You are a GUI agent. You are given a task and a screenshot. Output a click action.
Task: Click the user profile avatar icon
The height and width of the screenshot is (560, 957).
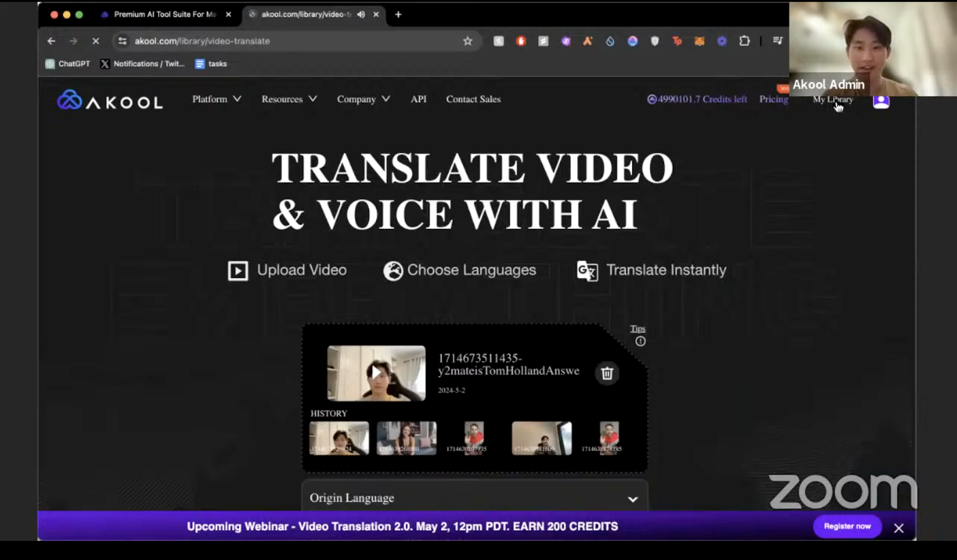pyautogui.click(x=881, y=102)
